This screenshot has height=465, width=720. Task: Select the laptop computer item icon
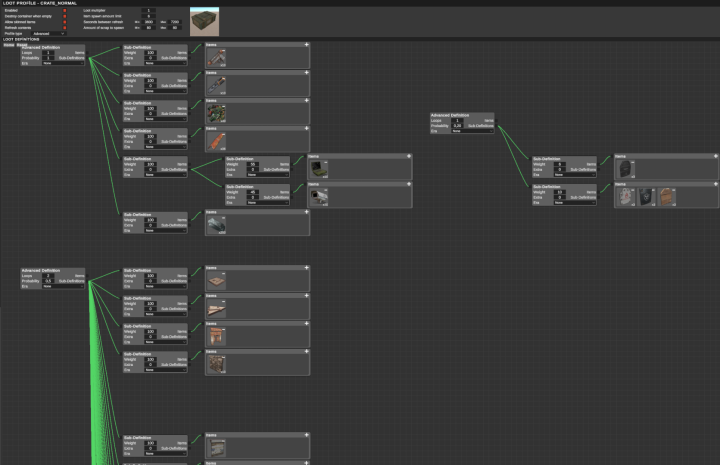(319, 169)
